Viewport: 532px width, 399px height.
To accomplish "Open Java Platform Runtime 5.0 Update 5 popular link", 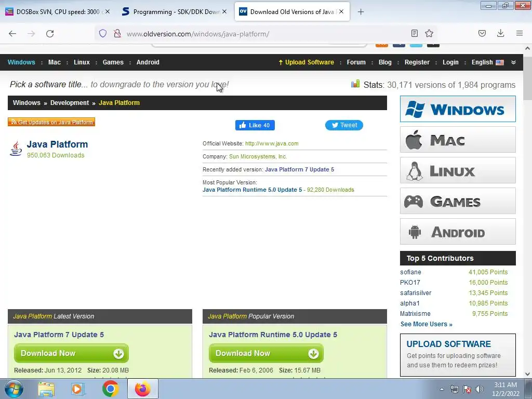I will (x=252, y=190).
